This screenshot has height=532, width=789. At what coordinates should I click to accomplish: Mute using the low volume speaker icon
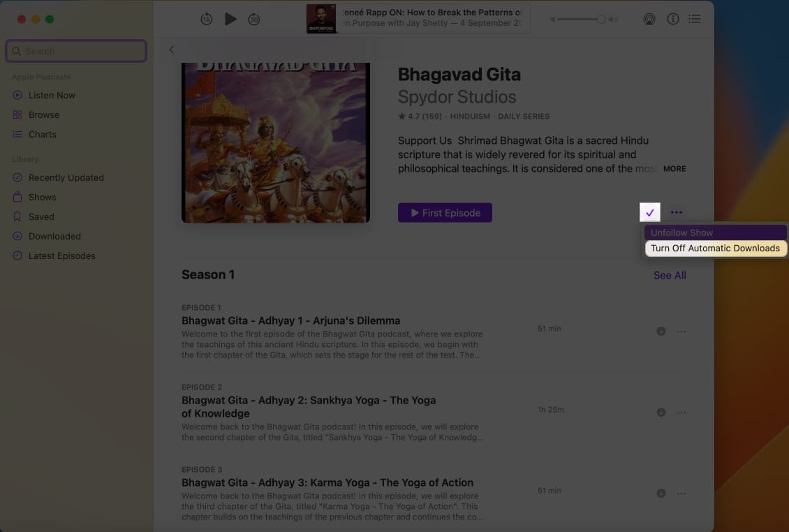[x=552, y=19]
